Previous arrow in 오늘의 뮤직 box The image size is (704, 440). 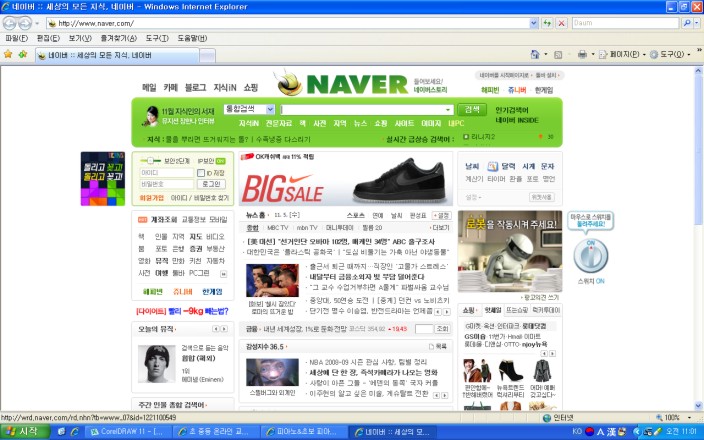click(216, 329)
